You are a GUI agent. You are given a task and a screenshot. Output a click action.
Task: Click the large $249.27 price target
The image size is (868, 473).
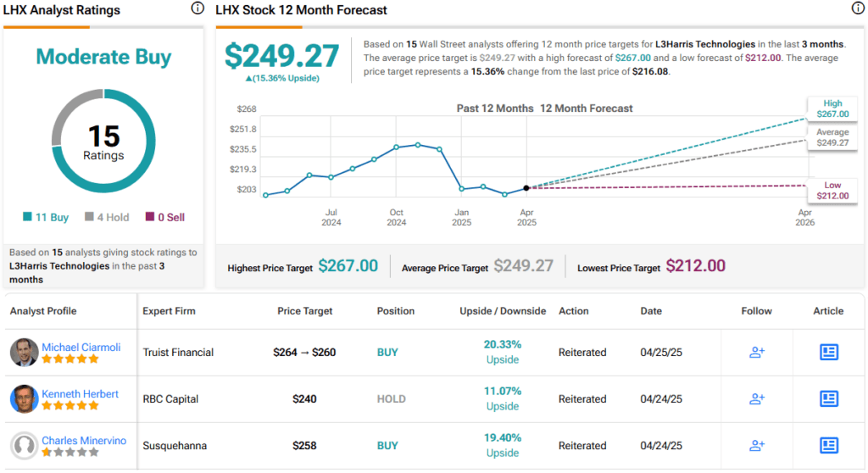(281, 55)
